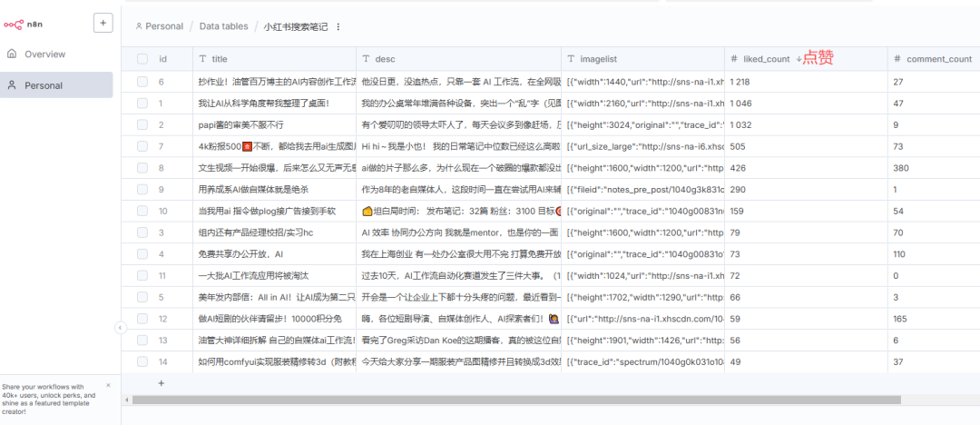This screenshot has width=980, height=425.
Task: Check the row with id 6
Action: click(x=142, y=82)
